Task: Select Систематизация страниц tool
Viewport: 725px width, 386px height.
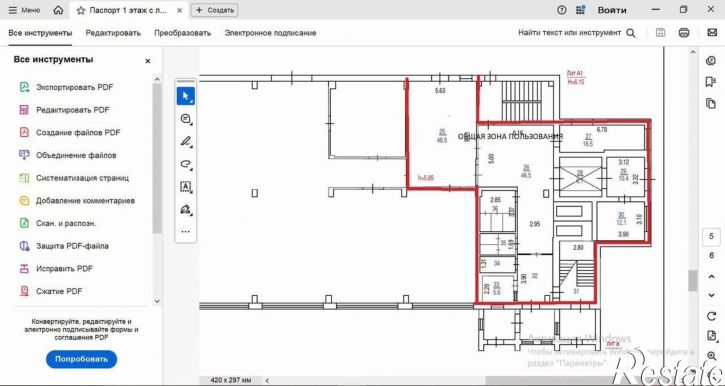Action: point(74,178)
